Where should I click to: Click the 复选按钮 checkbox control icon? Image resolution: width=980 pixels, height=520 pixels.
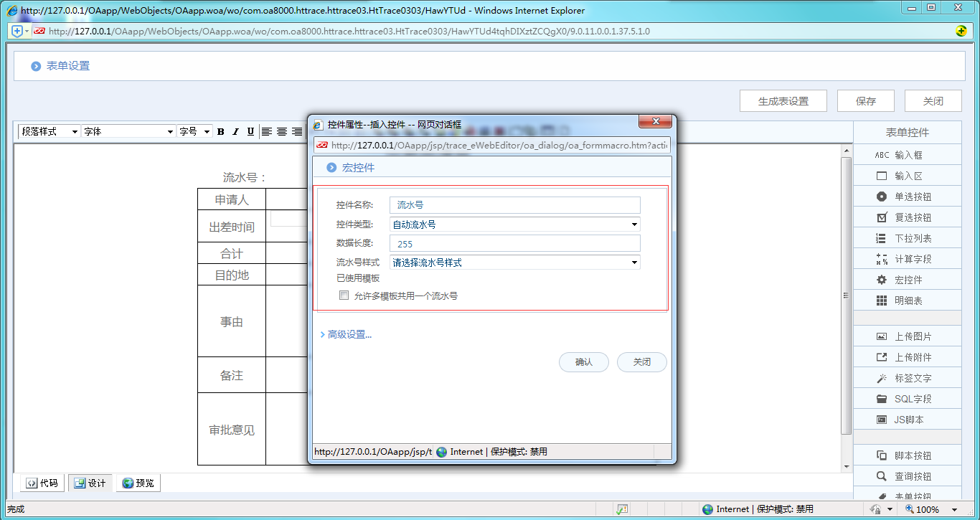[882, 217]
